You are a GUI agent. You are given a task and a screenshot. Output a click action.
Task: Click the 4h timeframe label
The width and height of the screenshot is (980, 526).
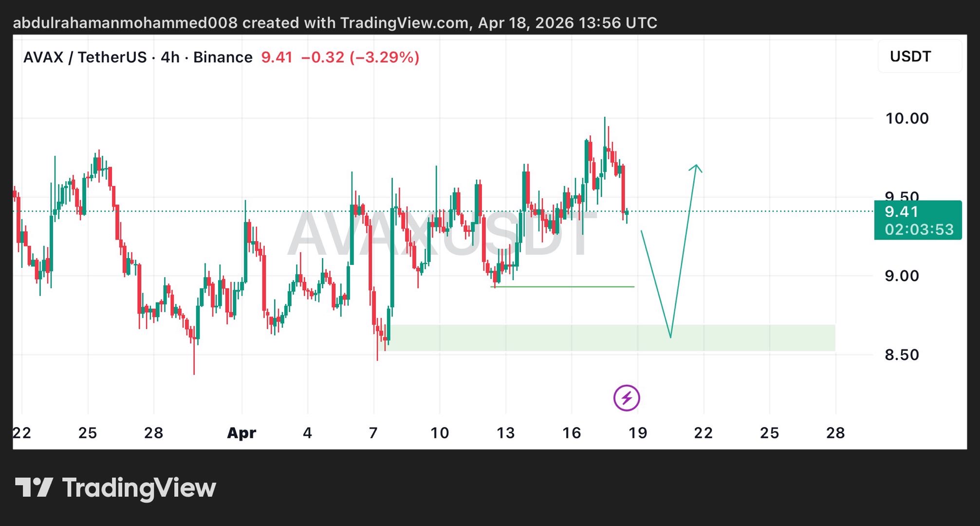170,57
